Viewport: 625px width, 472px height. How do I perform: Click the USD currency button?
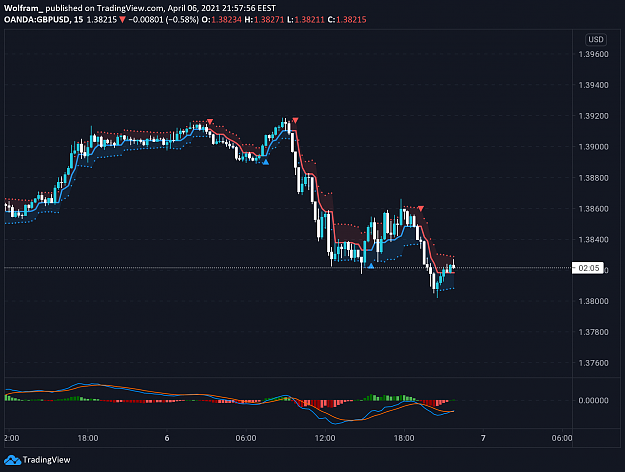596,39
